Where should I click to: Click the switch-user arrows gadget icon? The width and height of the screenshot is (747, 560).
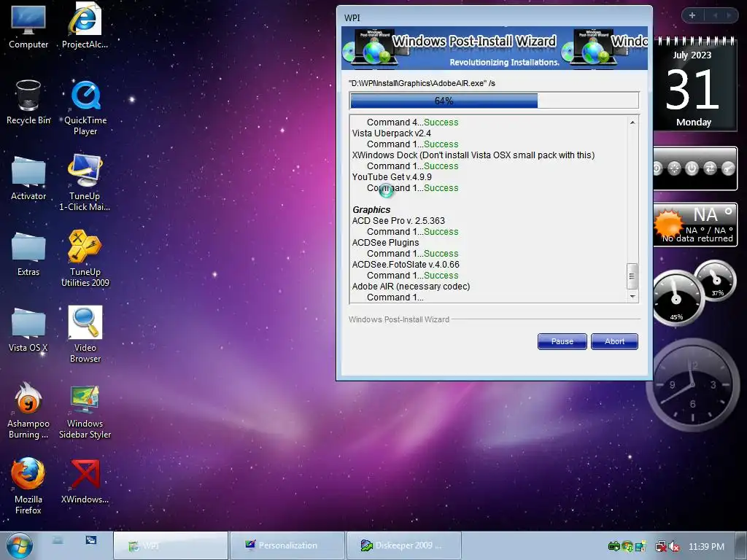point(710,168)
